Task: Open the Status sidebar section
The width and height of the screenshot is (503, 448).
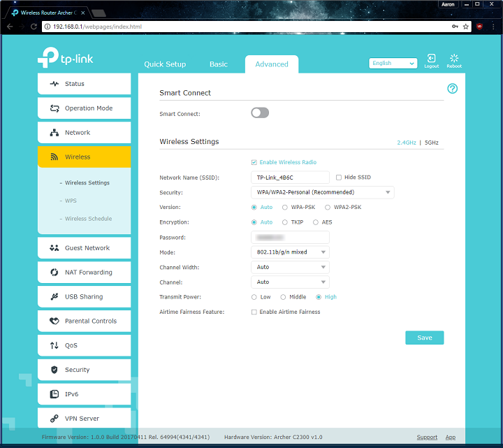Action: (84, 84)
